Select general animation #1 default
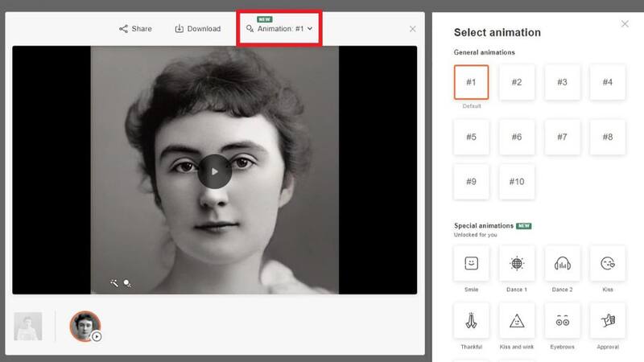The image size is (644, 362). tap(471, 82)
